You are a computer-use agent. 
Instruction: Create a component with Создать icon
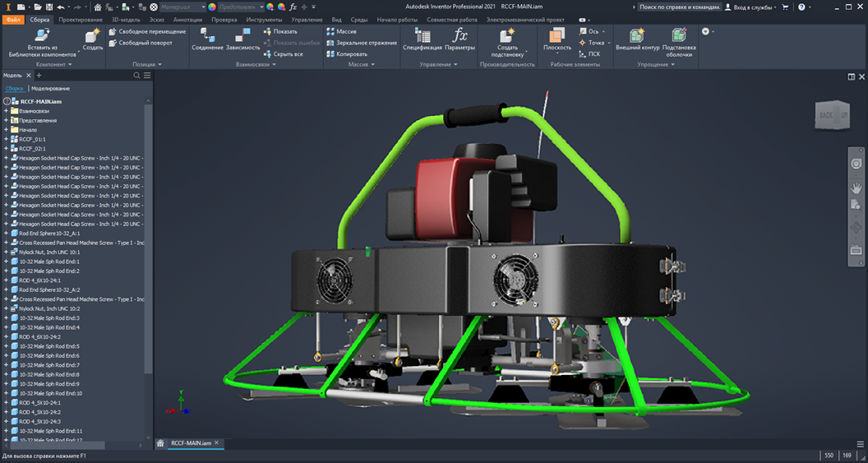(x=93, y=35)
